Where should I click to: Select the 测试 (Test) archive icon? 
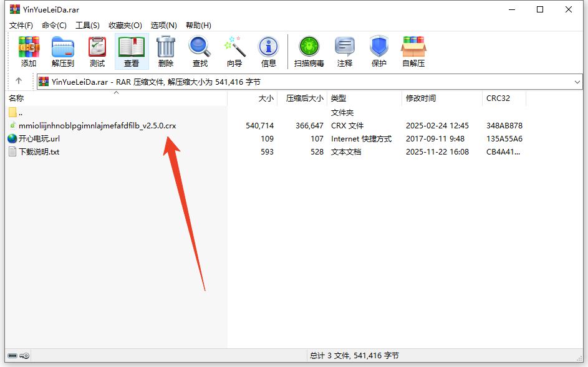click(x=97, y=51)
